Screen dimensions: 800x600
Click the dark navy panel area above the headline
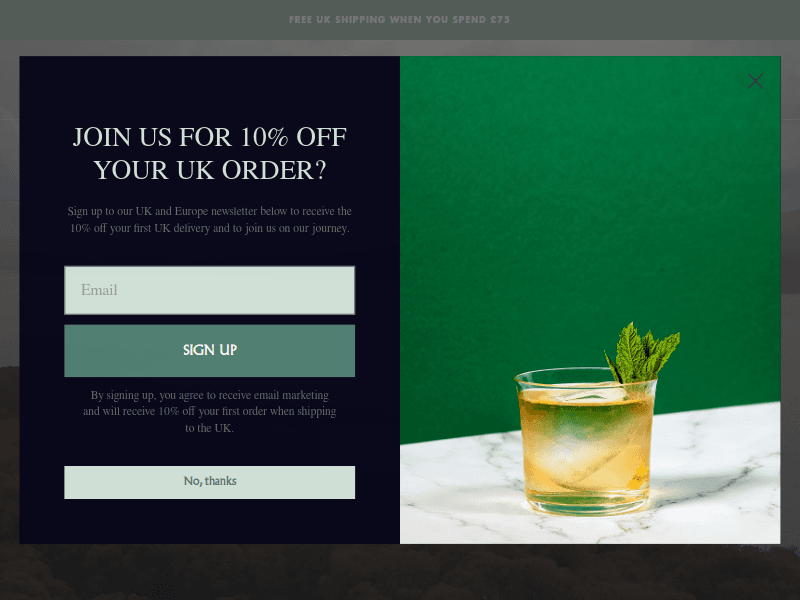[x=209, y=89]
